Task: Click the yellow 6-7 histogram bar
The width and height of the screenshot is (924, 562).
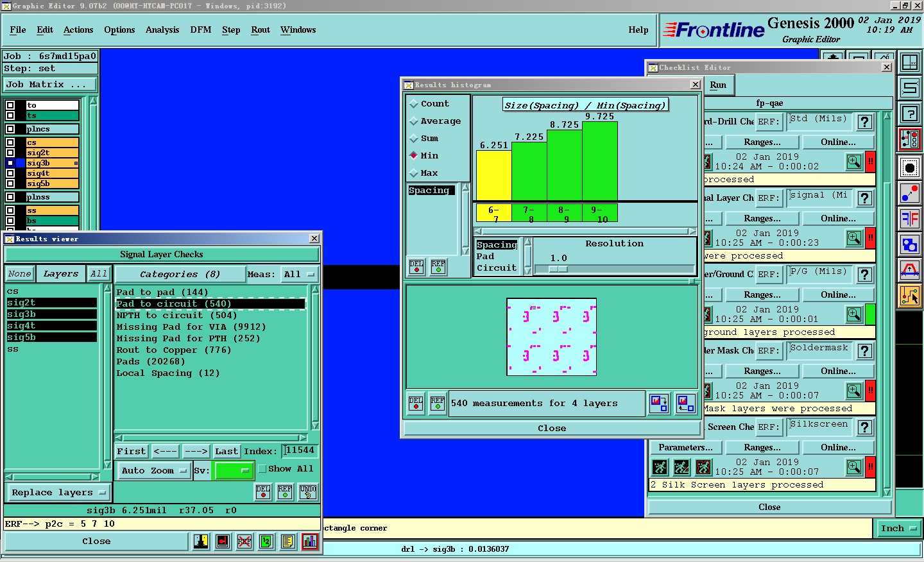Action: pos(493,175)
